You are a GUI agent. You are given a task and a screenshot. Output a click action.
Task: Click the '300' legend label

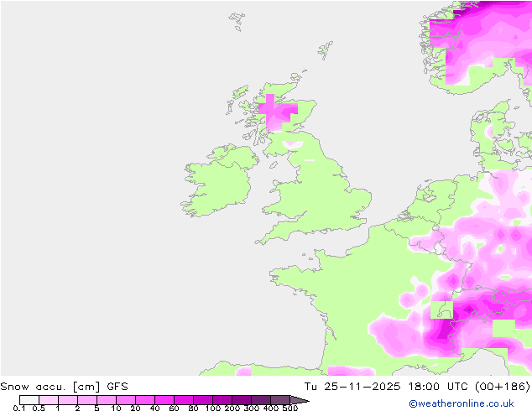(x=252, y=408)
